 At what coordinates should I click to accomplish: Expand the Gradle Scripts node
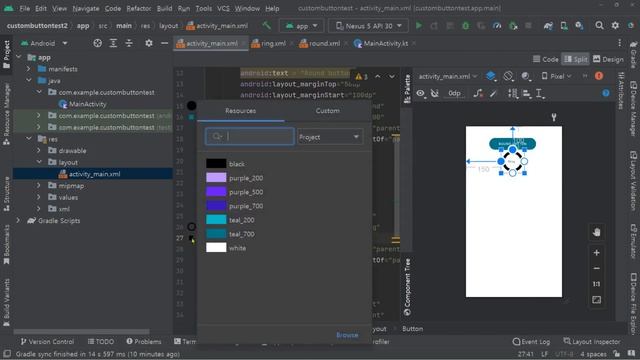coord(18,220)
